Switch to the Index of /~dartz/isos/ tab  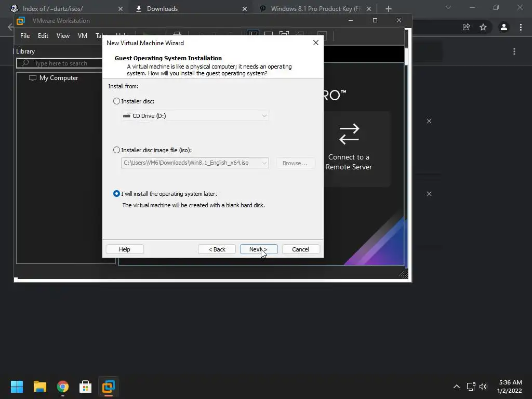[x=53, y=8]
